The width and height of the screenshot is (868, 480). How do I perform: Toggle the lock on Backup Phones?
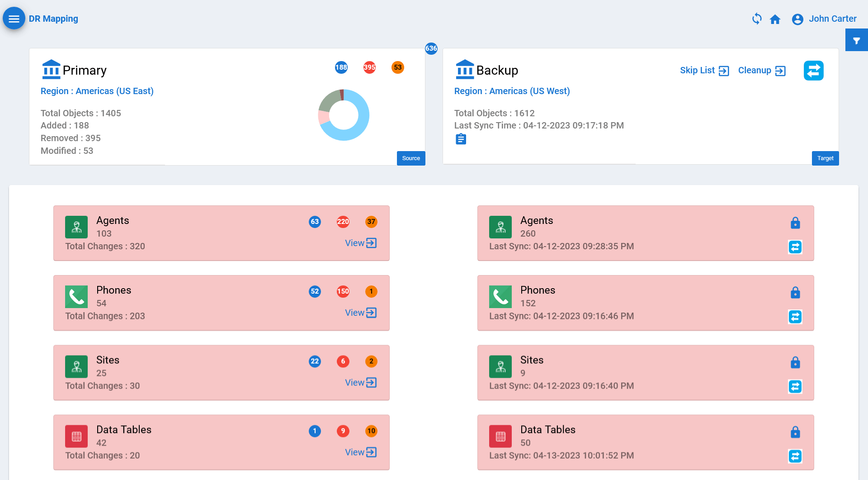click(795, 292)
